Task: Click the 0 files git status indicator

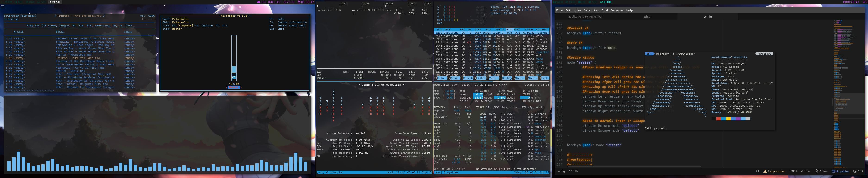Action: pos(821,171)
